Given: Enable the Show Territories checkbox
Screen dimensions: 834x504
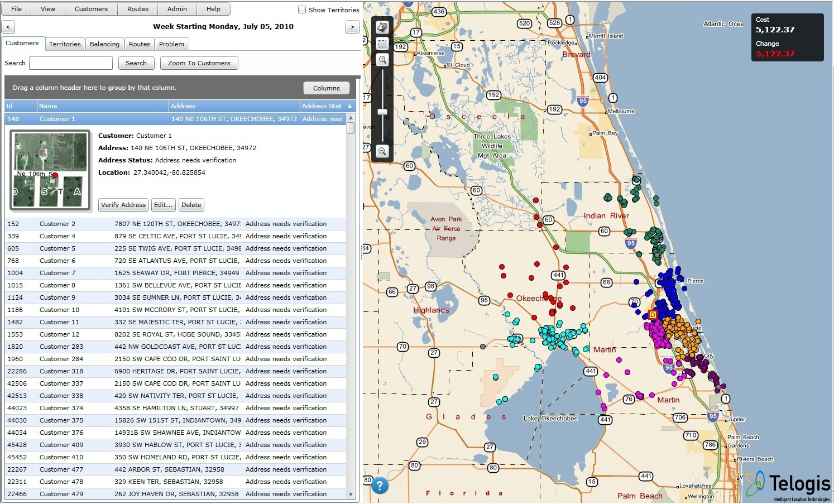Looking at the screenshot, I should point(302,9).
